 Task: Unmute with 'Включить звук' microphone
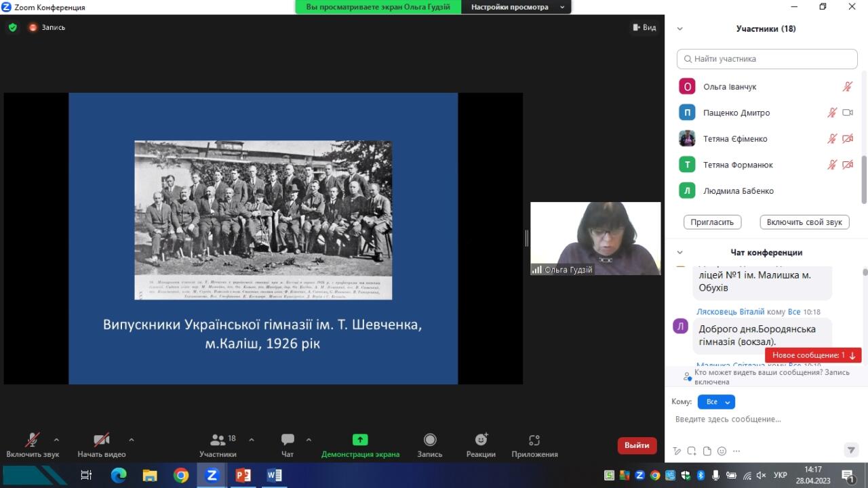(x=33, y=445)
